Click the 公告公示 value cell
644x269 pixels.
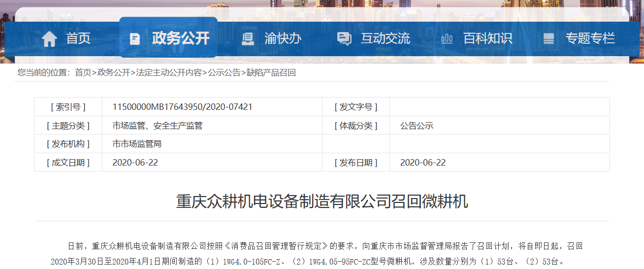click(x=500, y=126)
